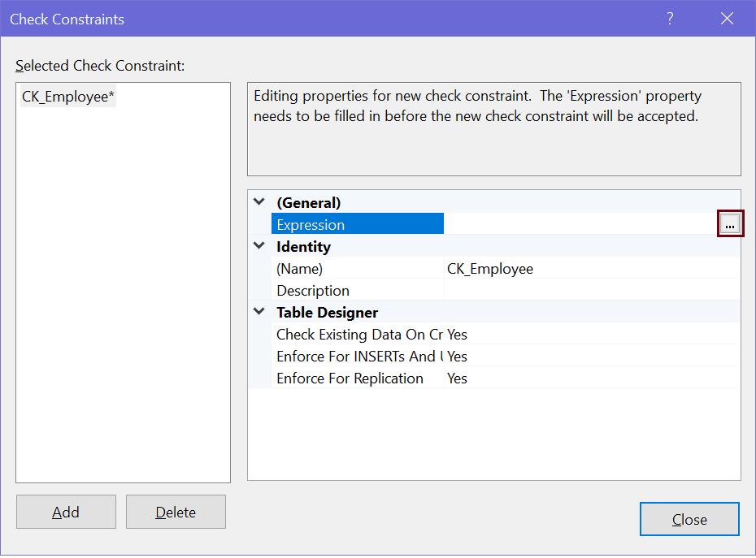Select the highlighted Expression property row
This screenshot has width=756, height=558.
click(x=358, y=223)
